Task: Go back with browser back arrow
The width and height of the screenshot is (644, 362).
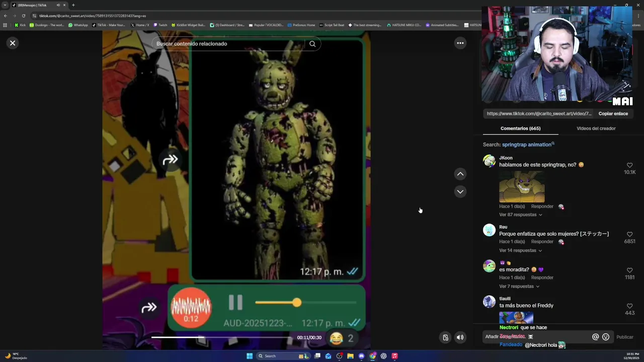Action: (5, 16)
